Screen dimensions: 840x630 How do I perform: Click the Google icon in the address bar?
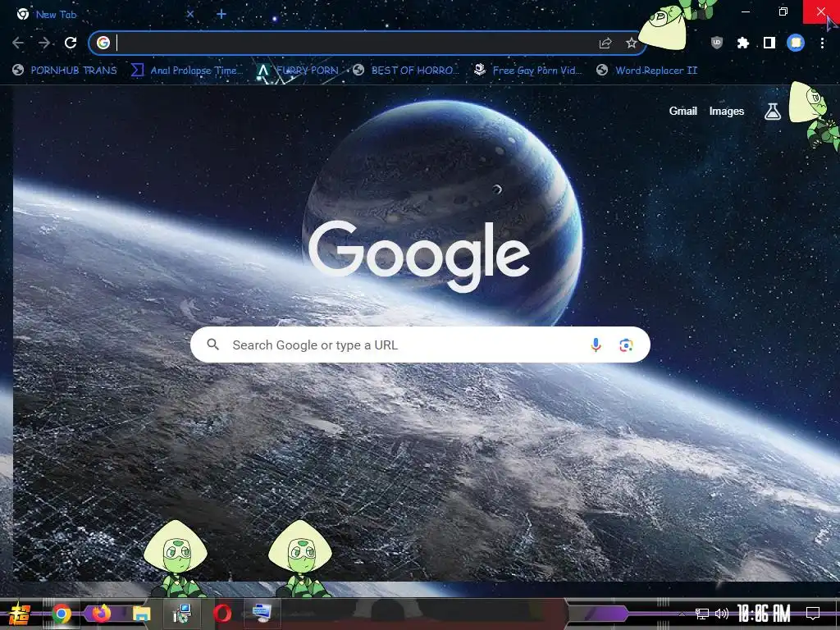click(x=103, y=43)
